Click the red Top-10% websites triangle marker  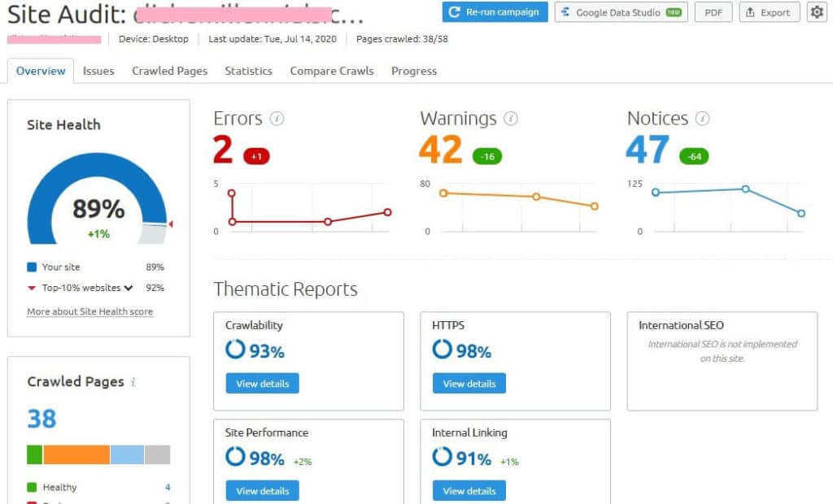pyautogui.click(x=32, y=288)
